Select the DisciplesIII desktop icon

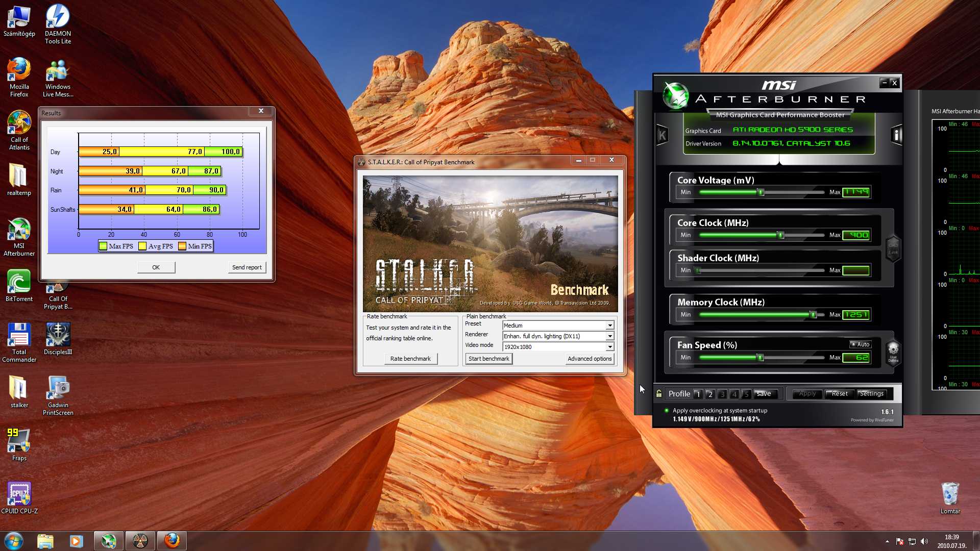pos(58,339)
